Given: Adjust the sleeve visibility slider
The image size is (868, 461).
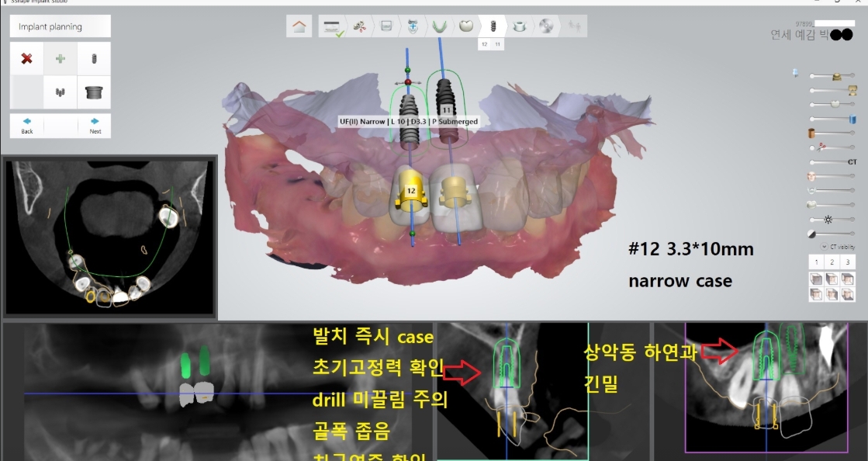Looking at the screenshot, I should click(833, 76).
